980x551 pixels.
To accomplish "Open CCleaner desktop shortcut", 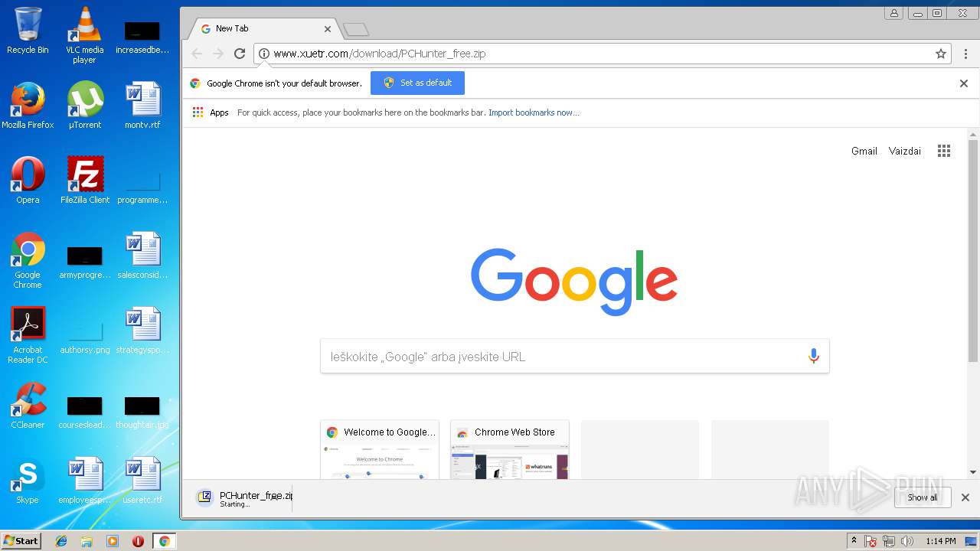I will 28,406.
